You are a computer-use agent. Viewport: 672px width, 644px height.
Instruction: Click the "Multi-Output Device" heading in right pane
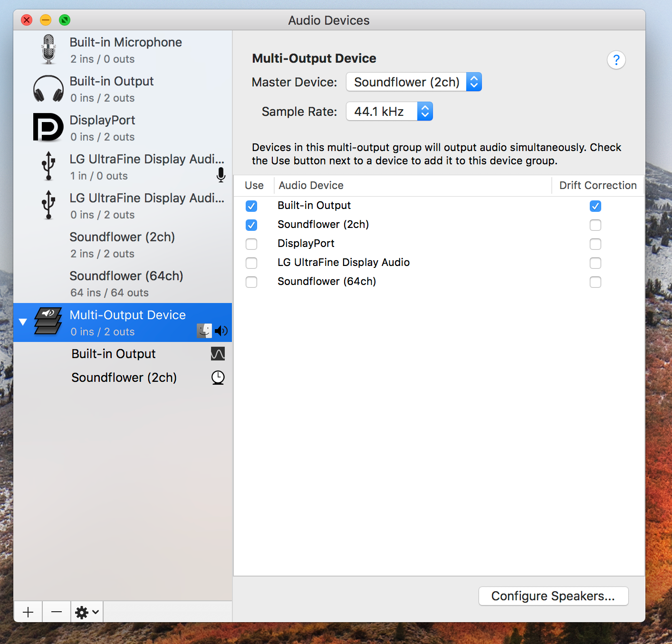click(314, 58)
